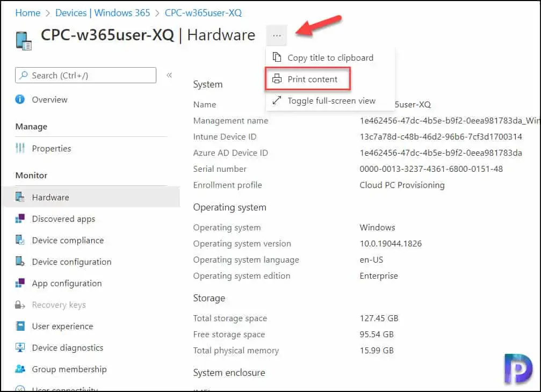Image resolution: width=541 pixels, height=392 pixels.
Task: Click the System enclosure heading
Action: point(229,373)
